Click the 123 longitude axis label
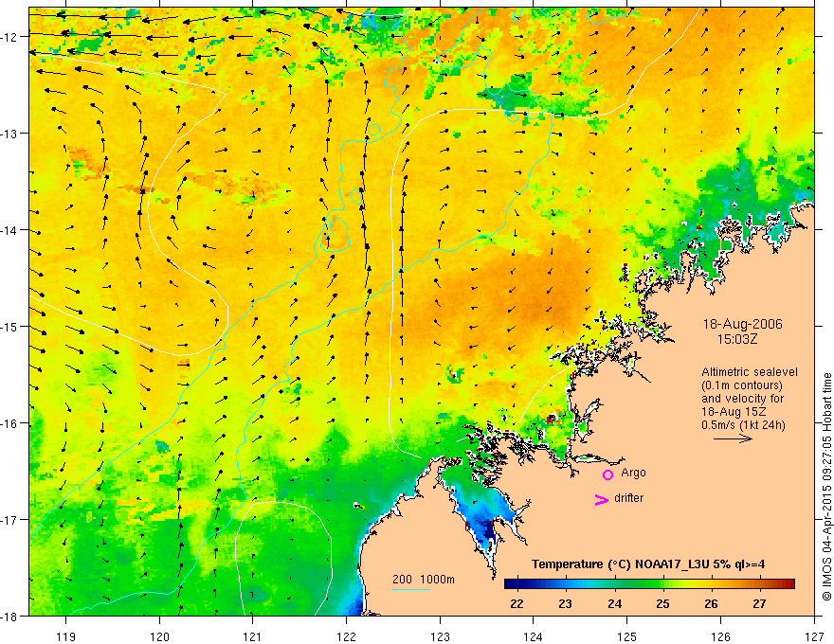Viewport: 834px width, 644px height. click(440, 636)
